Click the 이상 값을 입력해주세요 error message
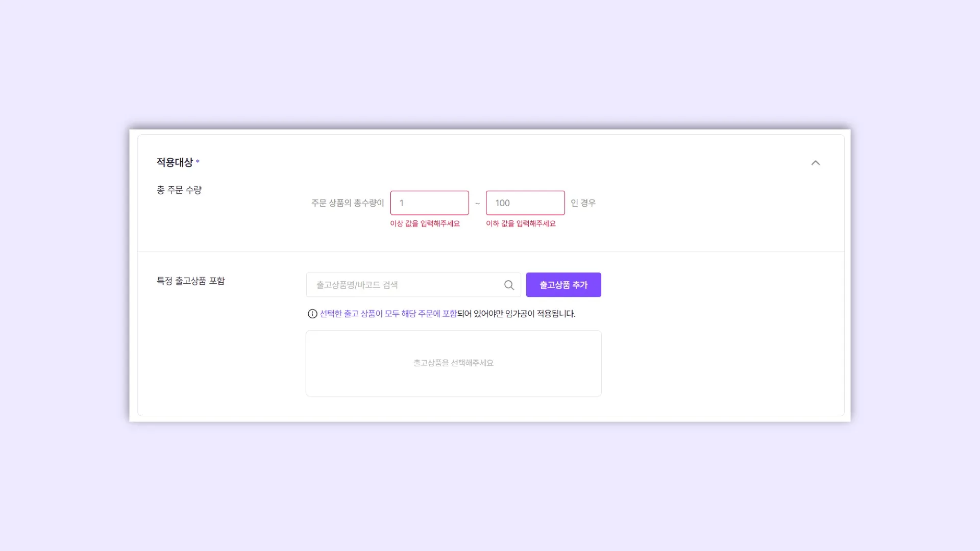 [x=425, y=223]
